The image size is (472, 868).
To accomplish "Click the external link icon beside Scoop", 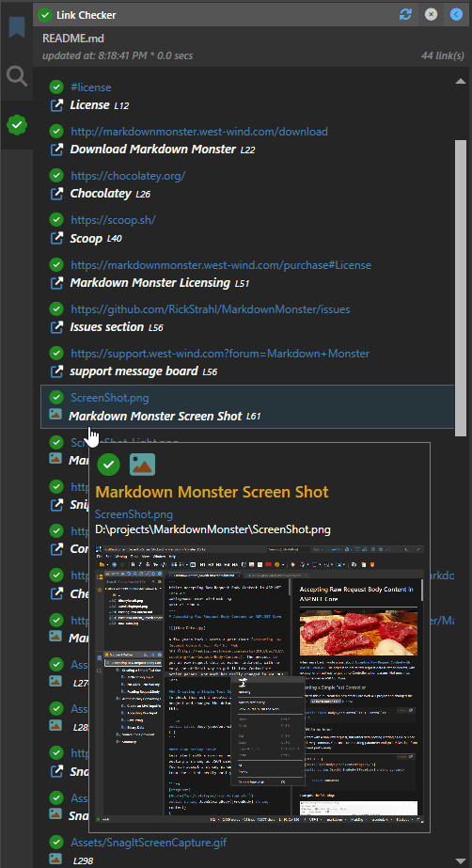I will pos(56,239).
